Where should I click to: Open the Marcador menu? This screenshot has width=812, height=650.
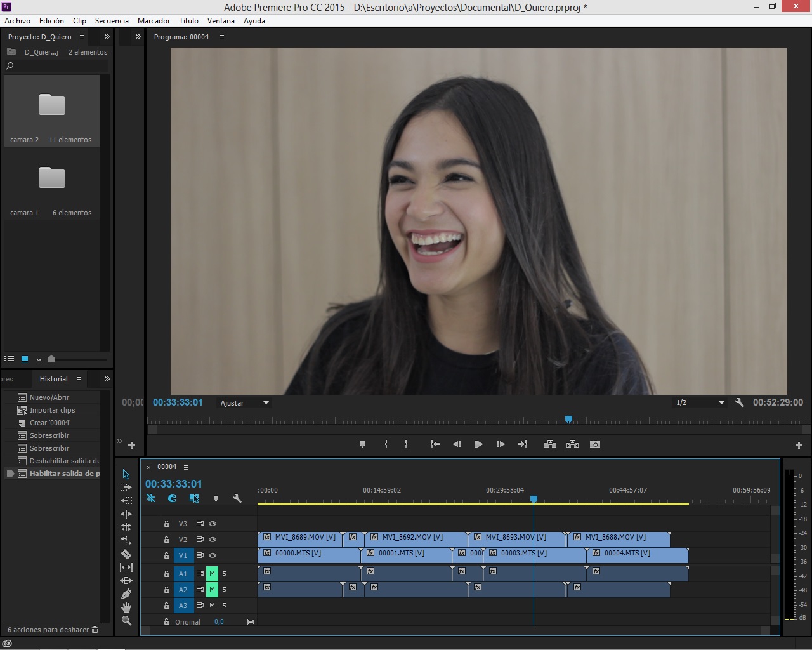[x=154, y=21]
